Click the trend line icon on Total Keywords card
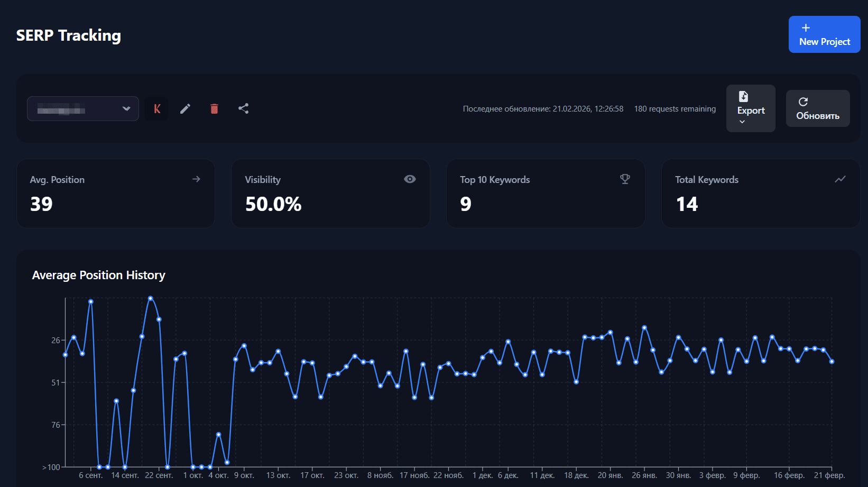 840,179
